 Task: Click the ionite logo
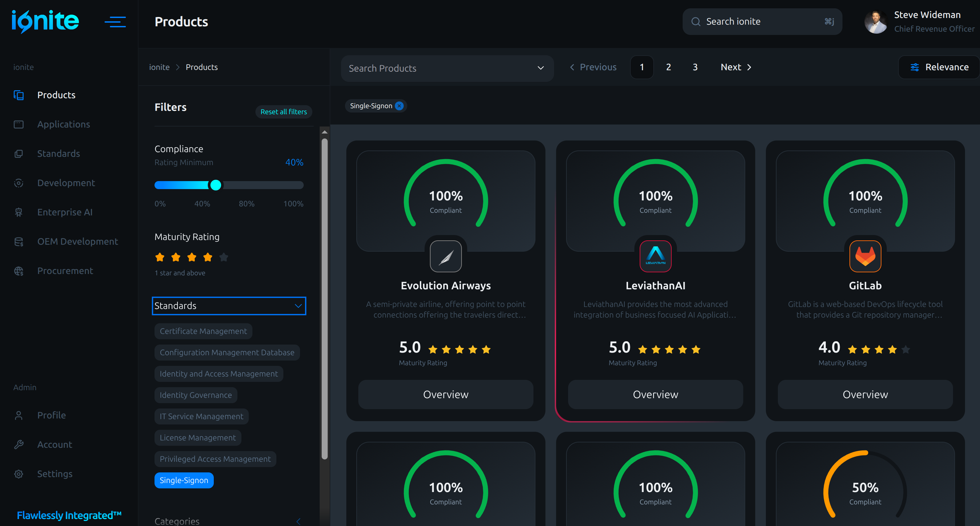tap(45, 21)
